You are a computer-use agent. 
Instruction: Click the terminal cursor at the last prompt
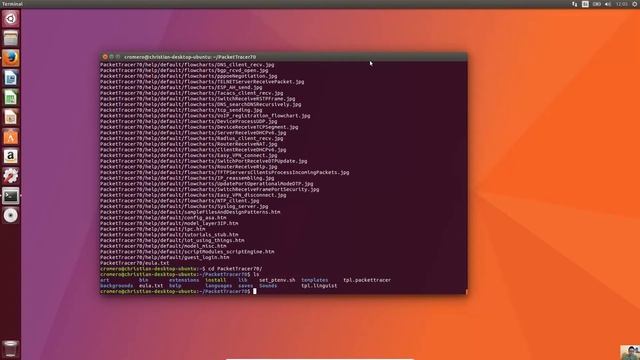point(255,291)
